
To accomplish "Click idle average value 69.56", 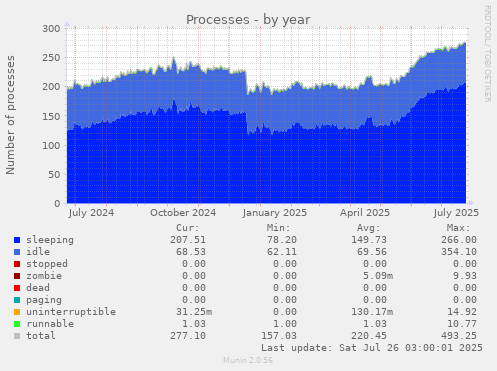I will (372, 252).
